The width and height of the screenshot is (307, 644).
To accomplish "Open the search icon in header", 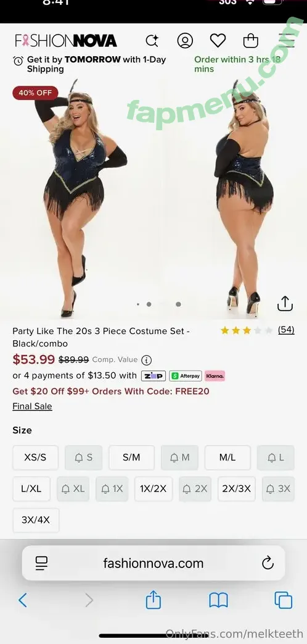I will point(152,41).
